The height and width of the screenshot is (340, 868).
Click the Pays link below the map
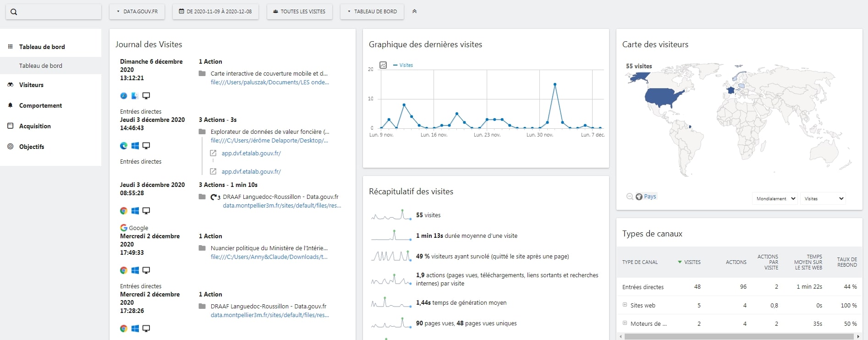click(650, 197)
